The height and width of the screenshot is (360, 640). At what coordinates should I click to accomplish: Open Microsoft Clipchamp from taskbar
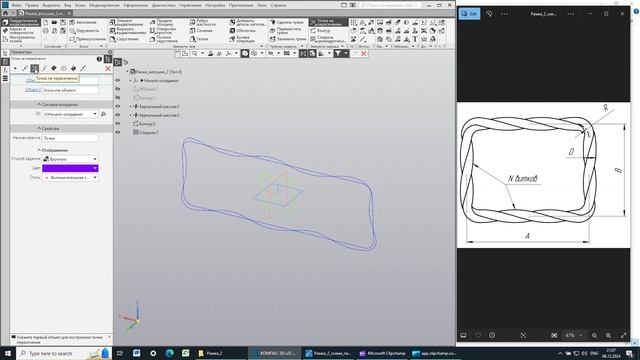point(383,353)
